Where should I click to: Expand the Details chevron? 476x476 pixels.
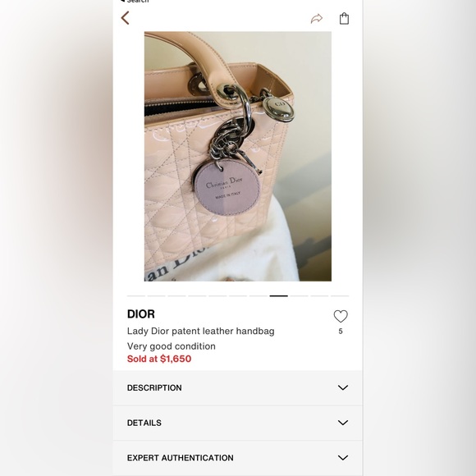[x=343, y=423]
